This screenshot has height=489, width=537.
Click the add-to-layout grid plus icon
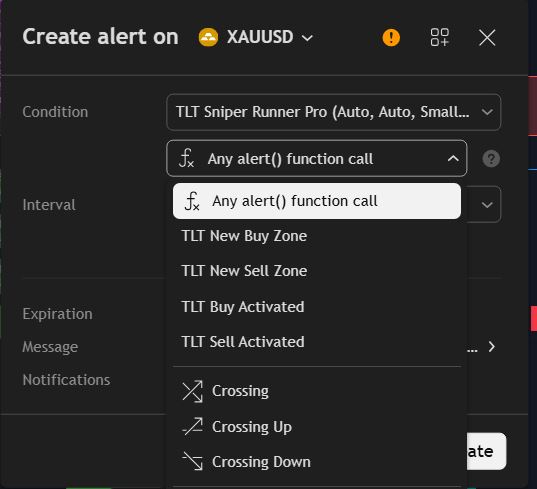439,37
